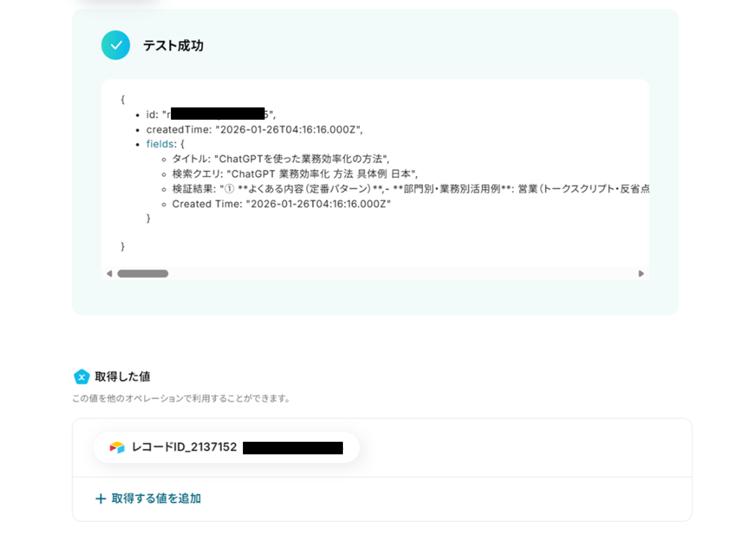Click the plus icon before 取得する値を追加
This screenshot has width=756, height=533.
[100, 499]
